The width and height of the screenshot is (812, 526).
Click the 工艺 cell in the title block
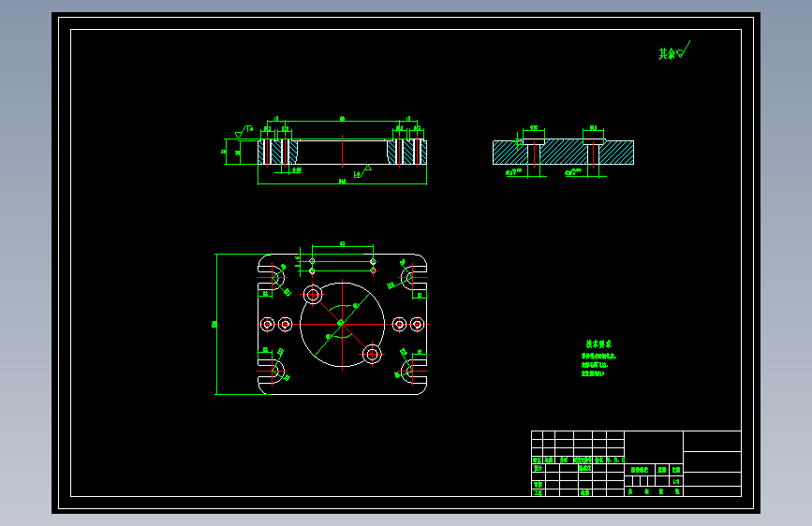(539, 492)
